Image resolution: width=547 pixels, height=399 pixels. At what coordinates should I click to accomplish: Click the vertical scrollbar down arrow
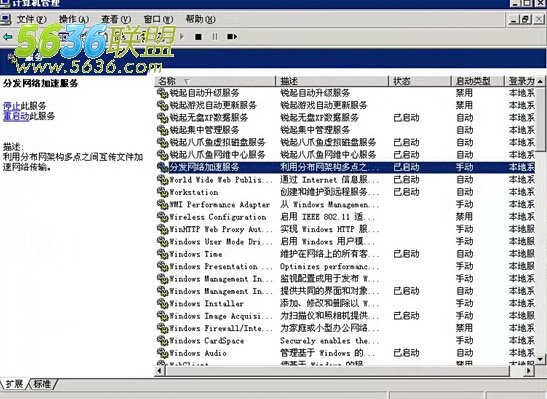pyautogui.click(x=540, y=359)
